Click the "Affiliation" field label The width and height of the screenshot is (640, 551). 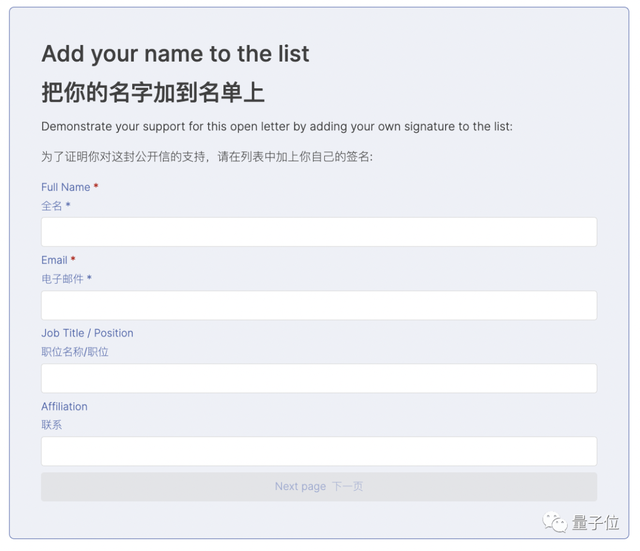click(x=64, y=406)
